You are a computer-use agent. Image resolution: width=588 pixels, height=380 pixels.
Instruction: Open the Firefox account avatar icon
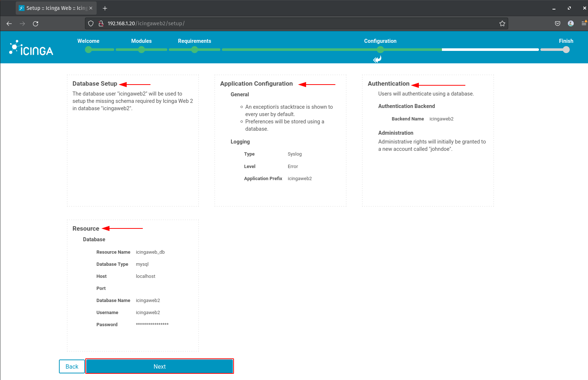(x=571, y=23)
